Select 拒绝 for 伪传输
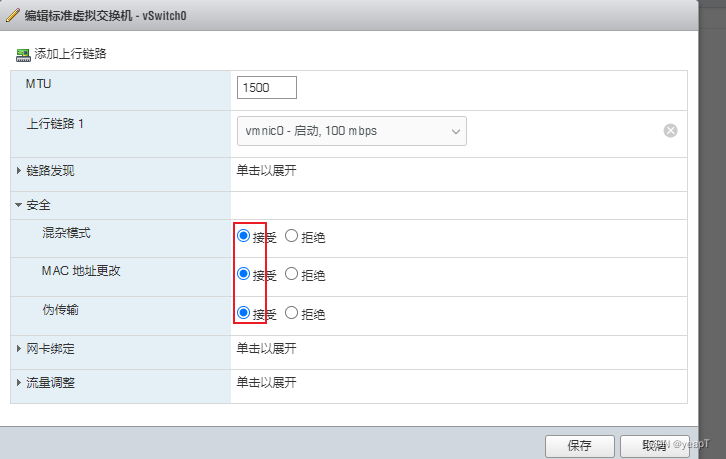Viewport: 726px width, 459px height. (291, 313)
